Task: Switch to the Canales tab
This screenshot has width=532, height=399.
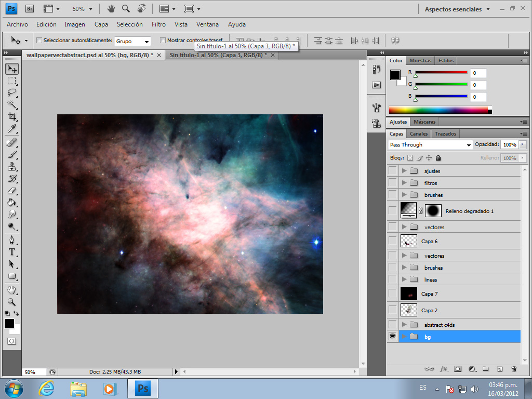Action: click(419, 134)
